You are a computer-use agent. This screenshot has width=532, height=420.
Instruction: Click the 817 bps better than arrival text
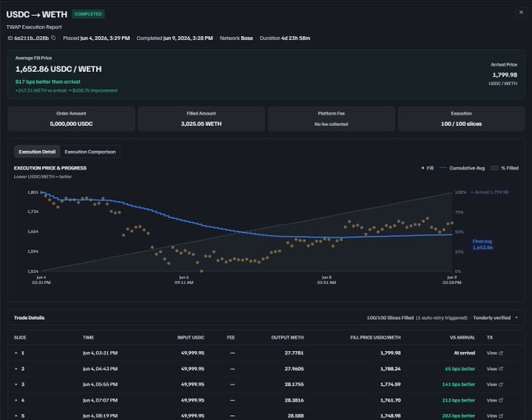point(48,82)
